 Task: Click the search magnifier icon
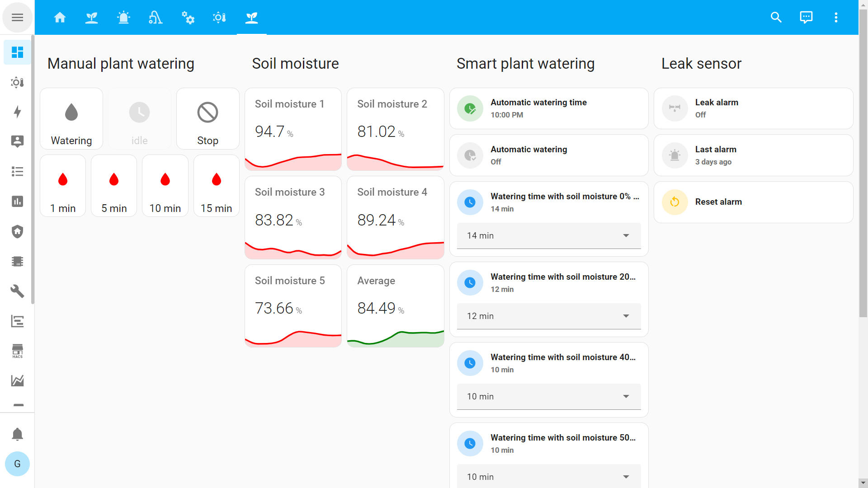776,18
